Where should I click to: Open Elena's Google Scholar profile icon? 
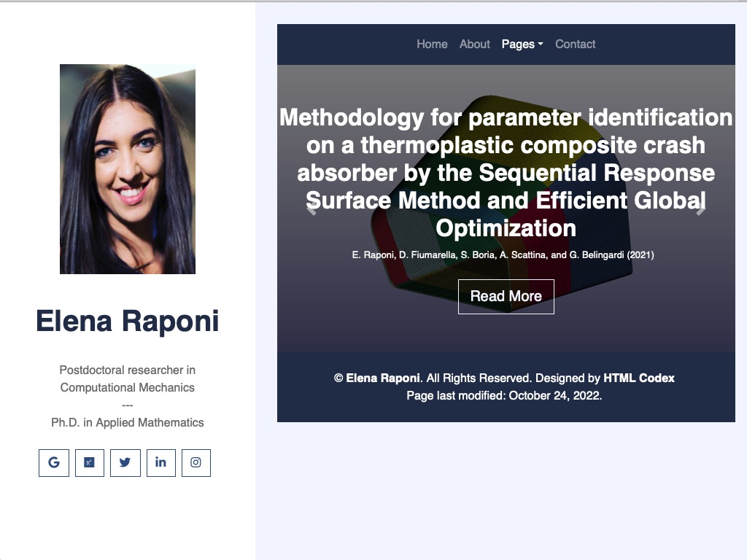(x=53, y=462)
